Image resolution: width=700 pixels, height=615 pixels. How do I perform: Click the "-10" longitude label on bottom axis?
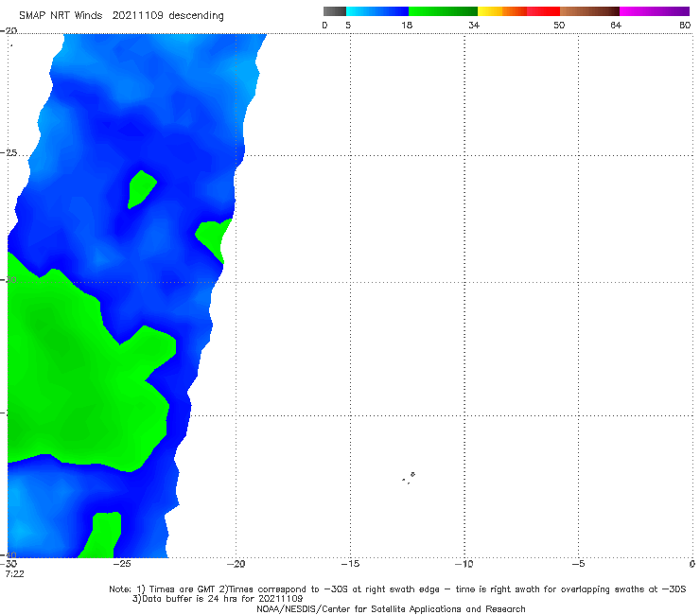coord(464,564)
